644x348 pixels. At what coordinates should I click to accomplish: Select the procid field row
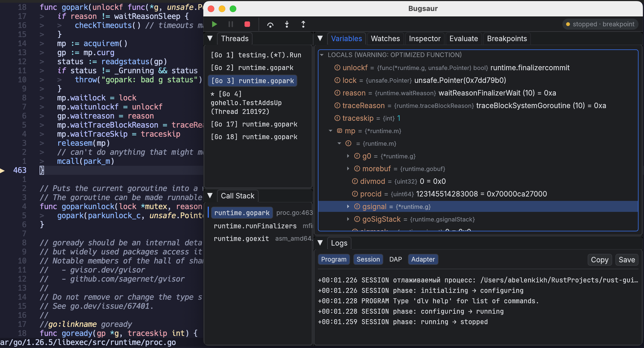[478, 194]
